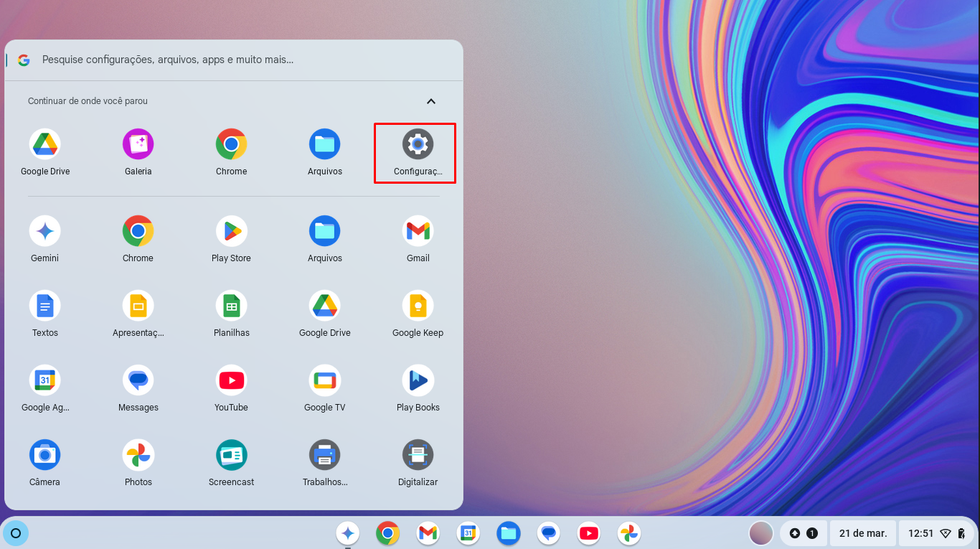Click the launcher circle button on the shelf

click(x=16, y=533)
